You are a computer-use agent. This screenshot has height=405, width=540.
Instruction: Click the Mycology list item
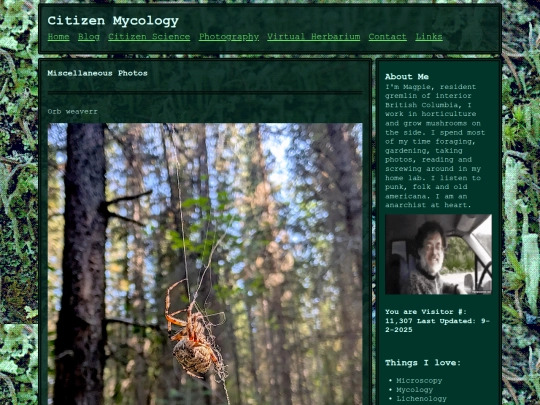point(415,390)
